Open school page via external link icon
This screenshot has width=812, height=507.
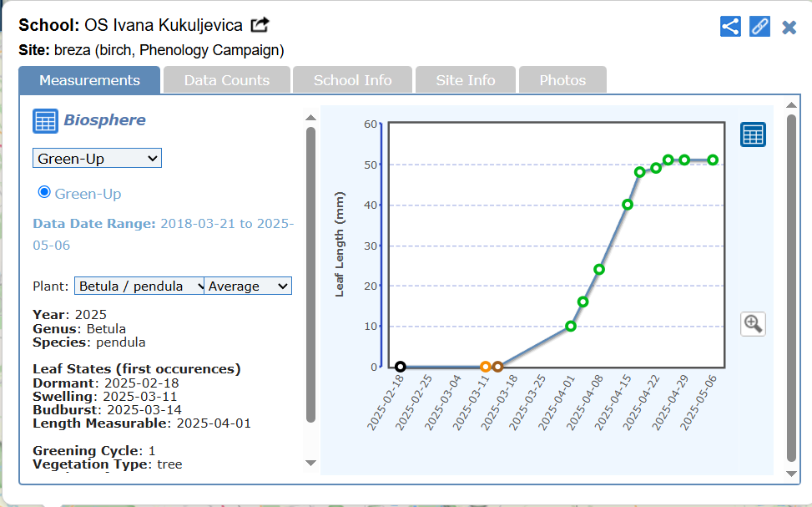[x=260, y=25]
